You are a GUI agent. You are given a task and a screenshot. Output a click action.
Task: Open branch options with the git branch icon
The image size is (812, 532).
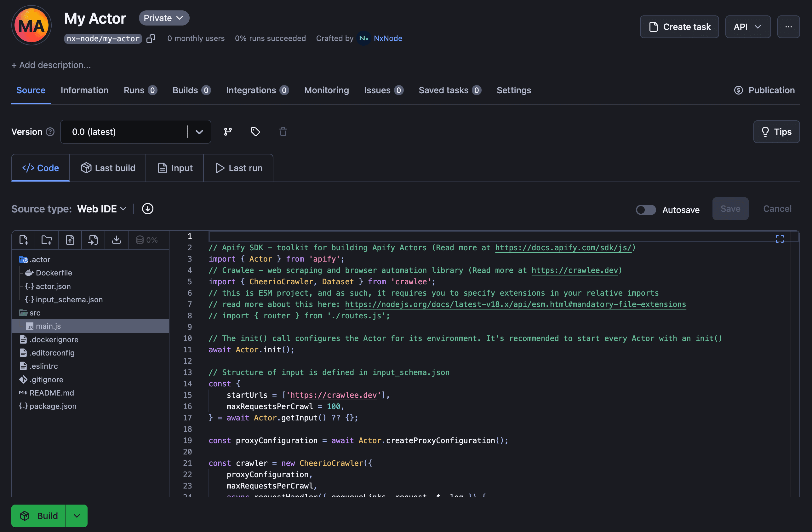227,131
